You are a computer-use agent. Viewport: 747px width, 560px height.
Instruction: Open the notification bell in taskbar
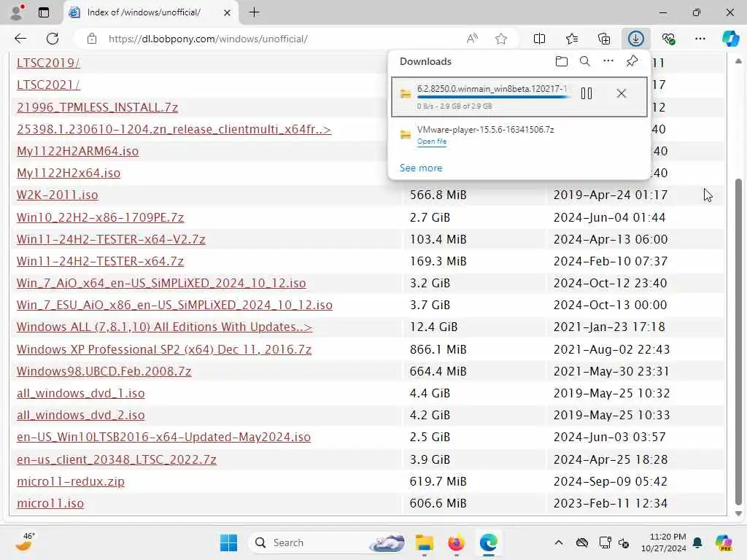click(x=697, y=542)
